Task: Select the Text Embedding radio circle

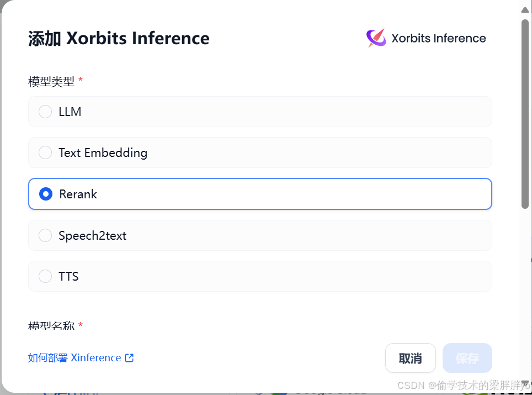Action: (x=45, y=152)
